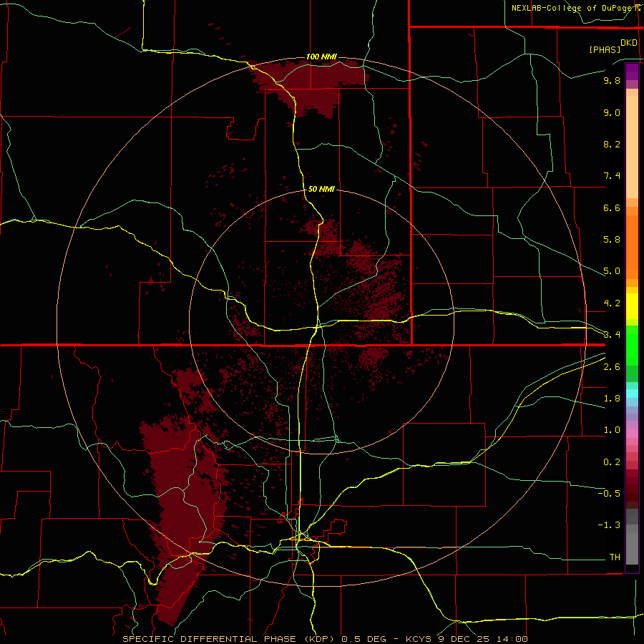The height and width of the screenshot is (644, 644).
Task: Pick the pink segment of the color bar
Action: coord(632,434)
